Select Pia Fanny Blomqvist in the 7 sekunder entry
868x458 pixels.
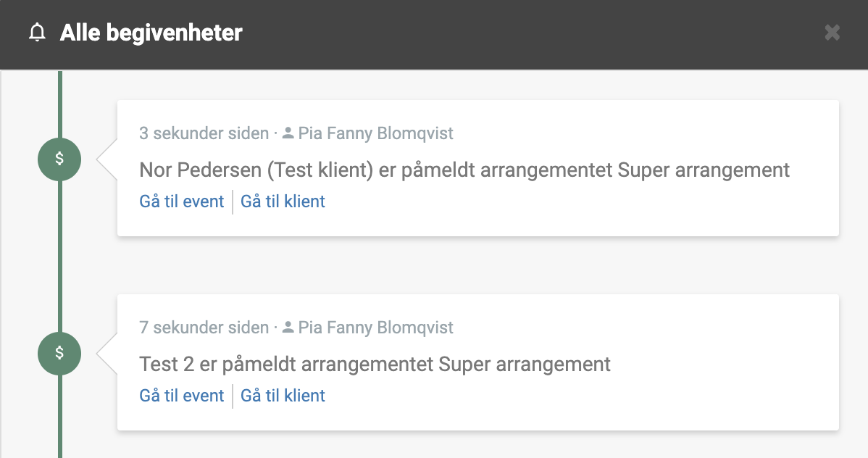click(376, 328)
